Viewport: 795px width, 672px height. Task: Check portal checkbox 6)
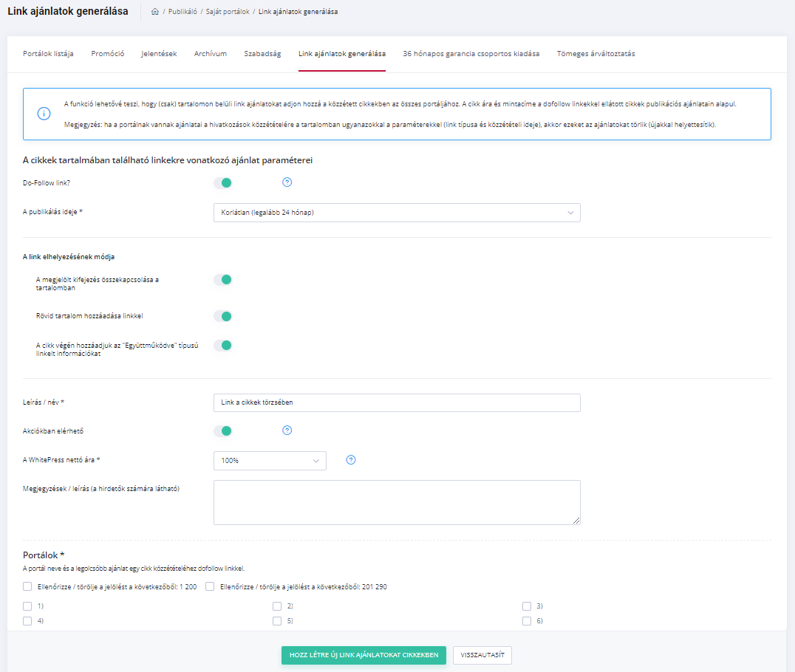[x=527, y=621]
